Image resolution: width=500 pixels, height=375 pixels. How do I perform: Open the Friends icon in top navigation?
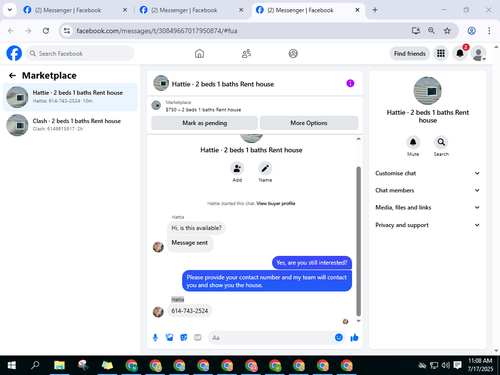click(x=246, y=53)
